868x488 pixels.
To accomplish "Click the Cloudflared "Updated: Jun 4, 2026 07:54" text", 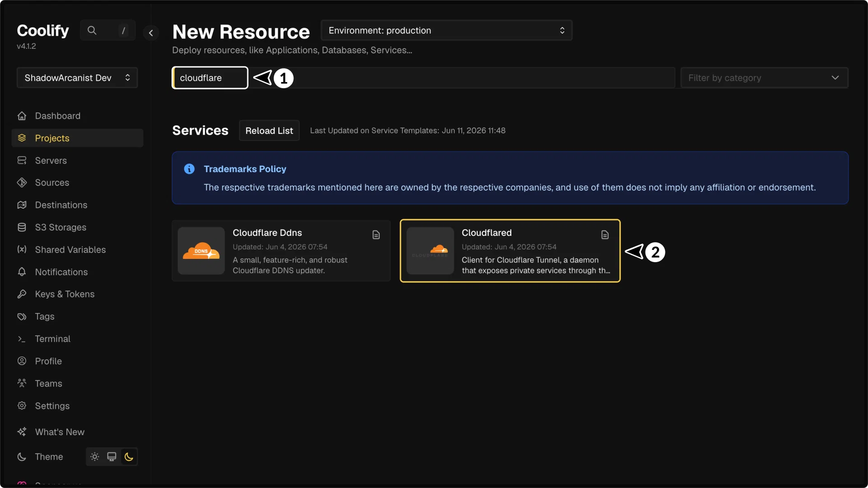I will pyautogui.click(x=509, y=247).
